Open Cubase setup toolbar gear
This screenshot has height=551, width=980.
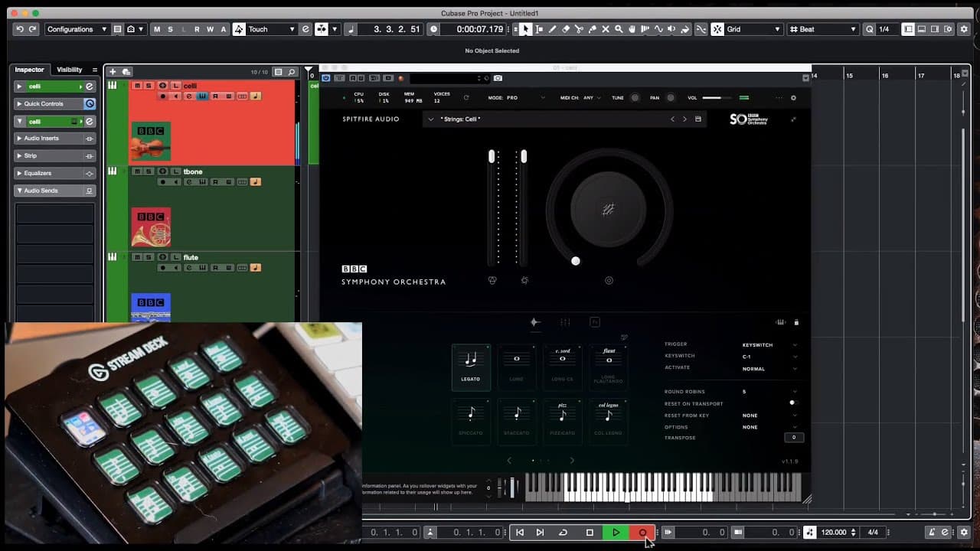coord(964,29)
